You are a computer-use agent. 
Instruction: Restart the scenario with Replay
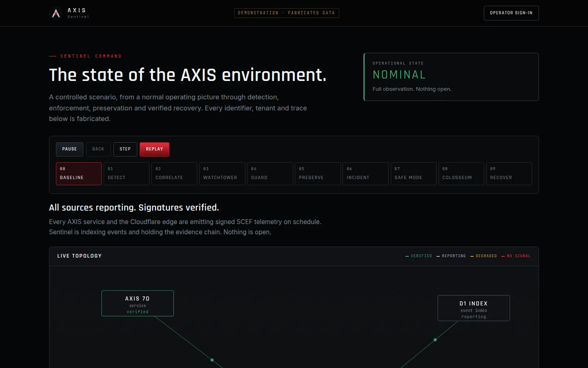pos(154,149)
